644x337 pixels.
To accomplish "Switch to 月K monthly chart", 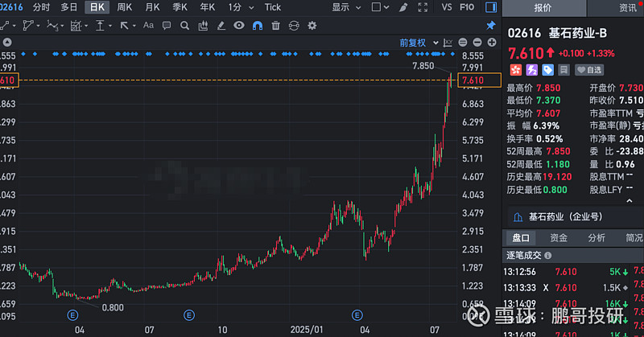I will [152, 7].
